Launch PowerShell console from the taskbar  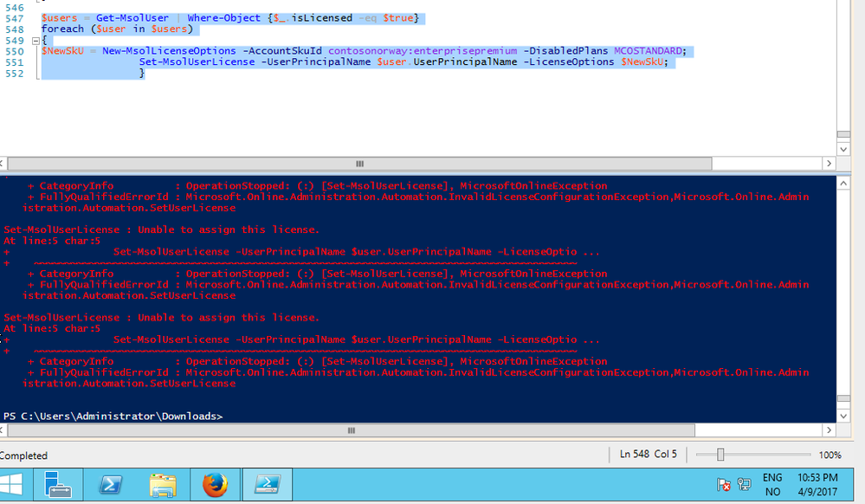coord(110,484)
